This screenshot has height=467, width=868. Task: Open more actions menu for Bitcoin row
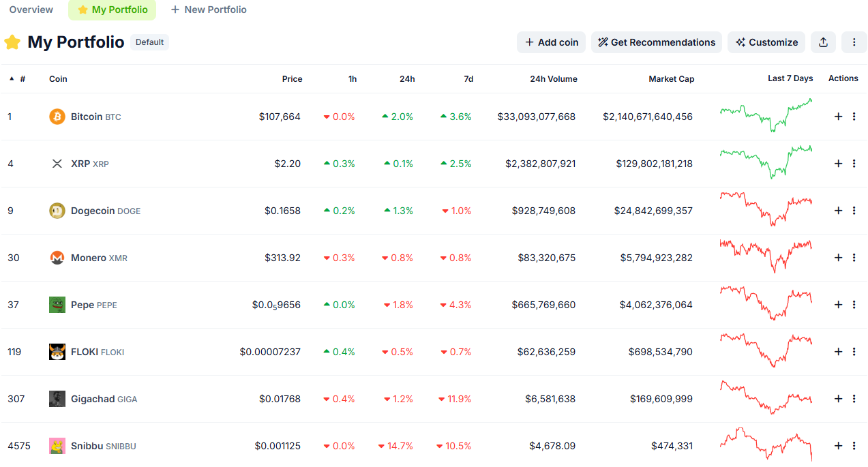(854, 117)
